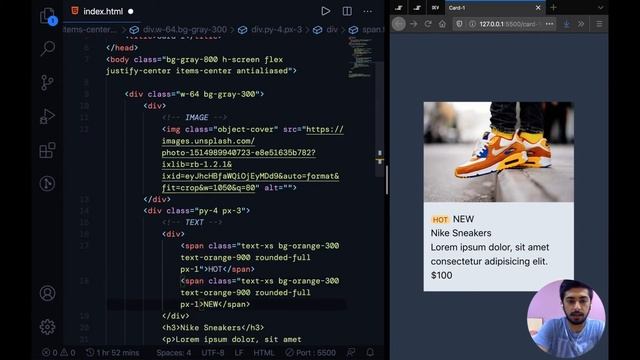Change encoding via UTF-8 status item
The width and height of the screenshot is (640, 360).
click(x=213, y=353)
